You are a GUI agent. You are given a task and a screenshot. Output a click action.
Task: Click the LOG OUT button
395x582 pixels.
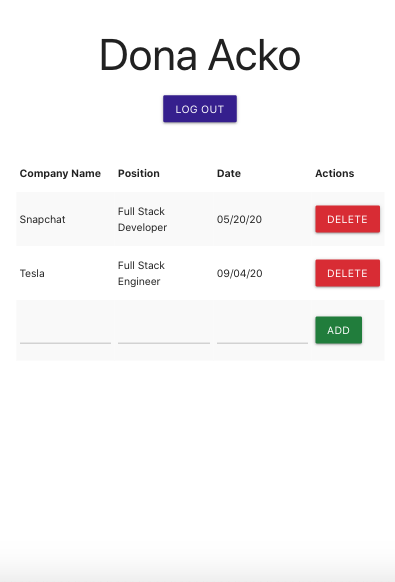(200, 109)
